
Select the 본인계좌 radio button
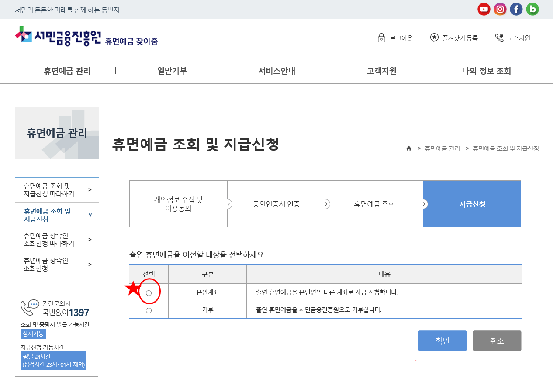pos(149,292)
